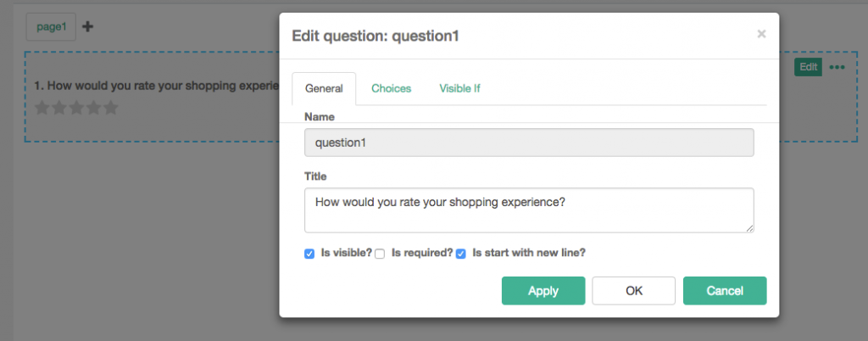Select the General tab

click(x=324, y=88)
